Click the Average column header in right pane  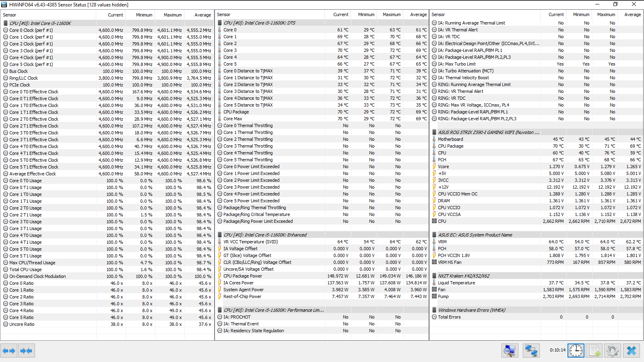pyautogui.click(x=630, y=14)
